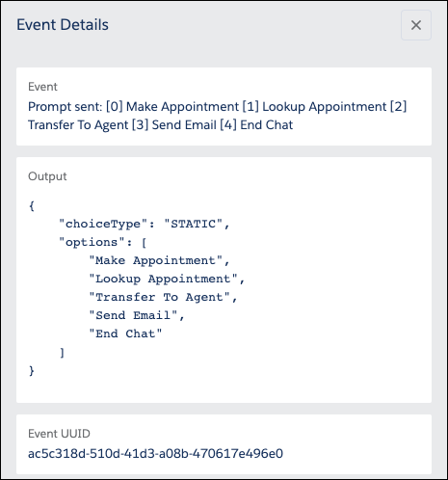
Task: Click "Send Email" in options list
Action: [133, 315]
